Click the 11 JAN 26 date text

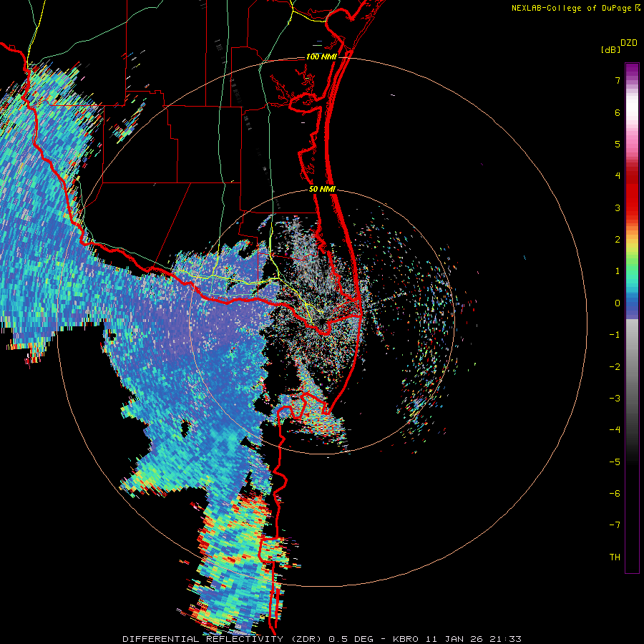[454, 639]
